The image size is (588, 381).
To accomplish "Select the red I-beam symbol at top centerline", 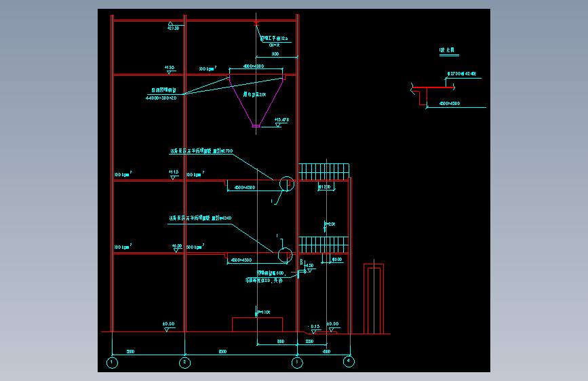I will point(256,24).
